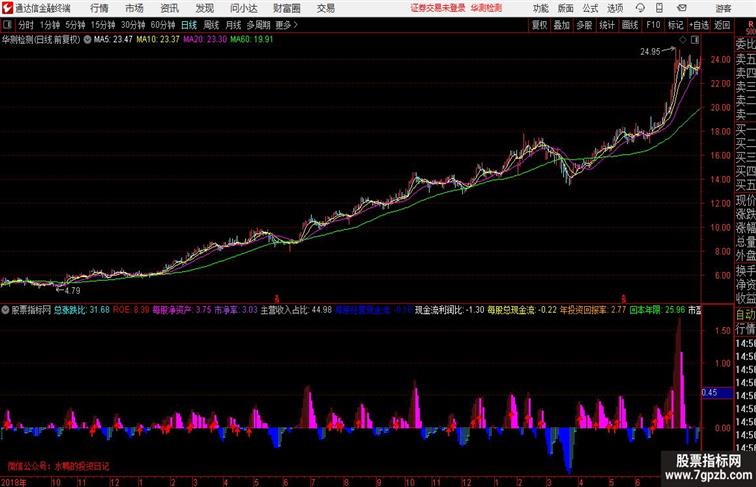Click the diamond icon at chart top-right
Screen dimensions: 756x487
[683, 40]
